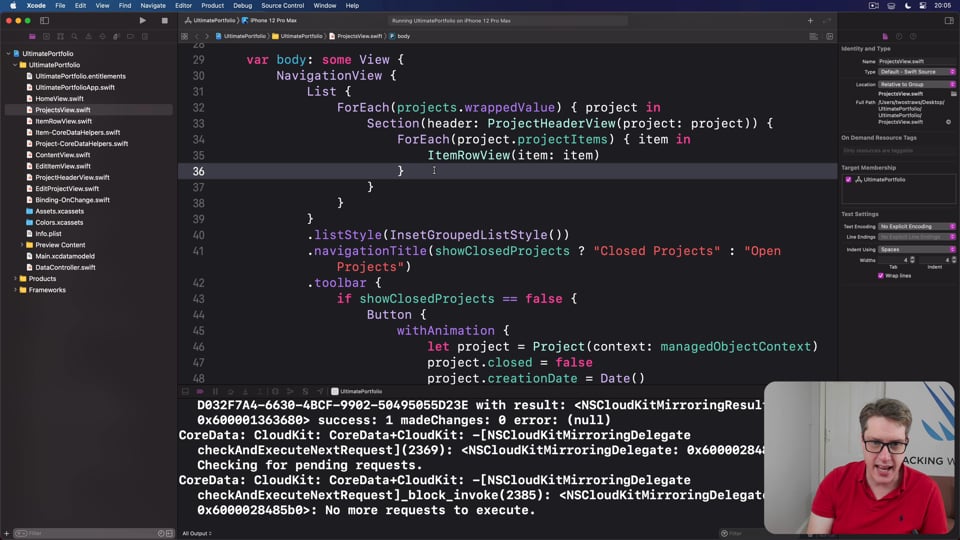960x540 pixels.
Task: Select the UltimatePortfolio scheme in toolbar
Action: (x=211, y=20)
